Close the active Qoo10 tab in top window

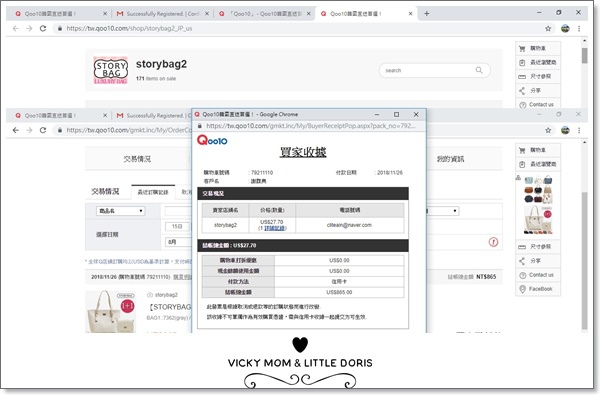click(x=411, y=13)
